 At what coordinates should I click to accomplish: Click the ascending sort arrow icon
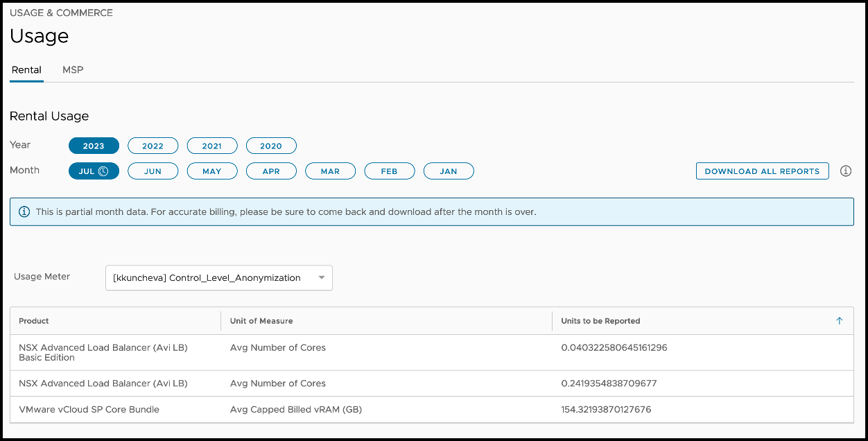tap(839, 321)
